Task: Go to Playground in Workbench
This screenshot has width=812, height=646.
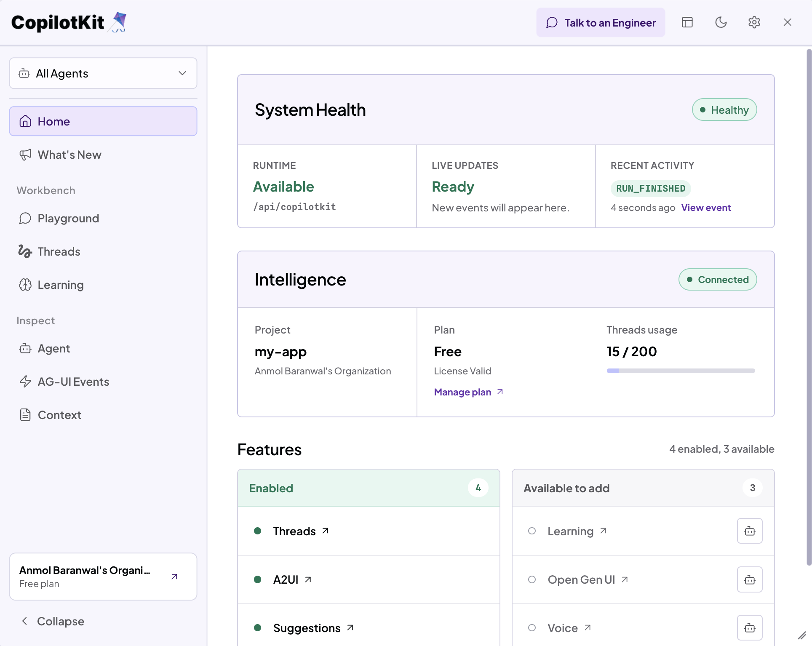Action: pyautogui.click(x=103, y=218)
